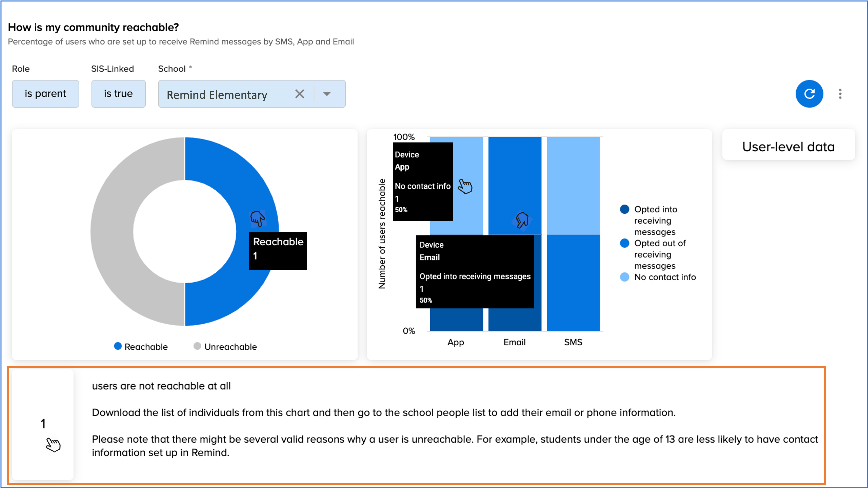The height and width of the screenshot is (489, 868).
Task: Click the '100%' axis value
Action: point(404,137)
